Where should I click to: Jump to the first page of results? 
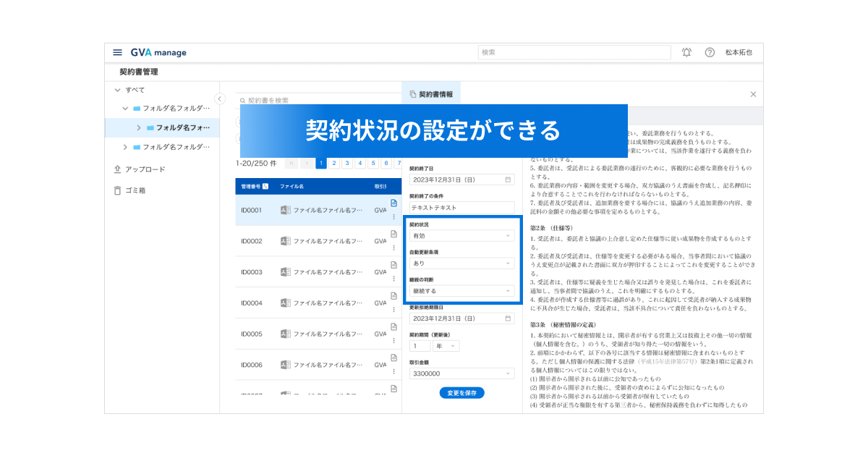(292, 163)
